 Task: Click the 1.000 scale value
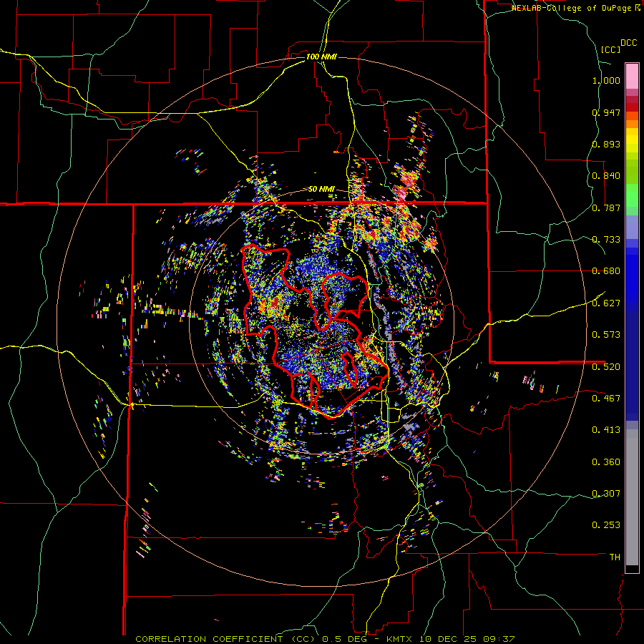pos(606,80)
